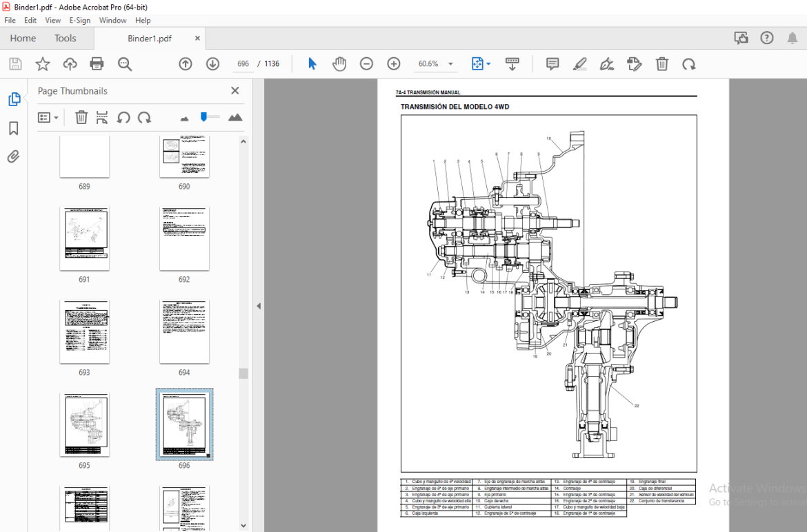Select the page 695 thumbnail
This screenshot has width=807, height=532.
coord(84,425)
